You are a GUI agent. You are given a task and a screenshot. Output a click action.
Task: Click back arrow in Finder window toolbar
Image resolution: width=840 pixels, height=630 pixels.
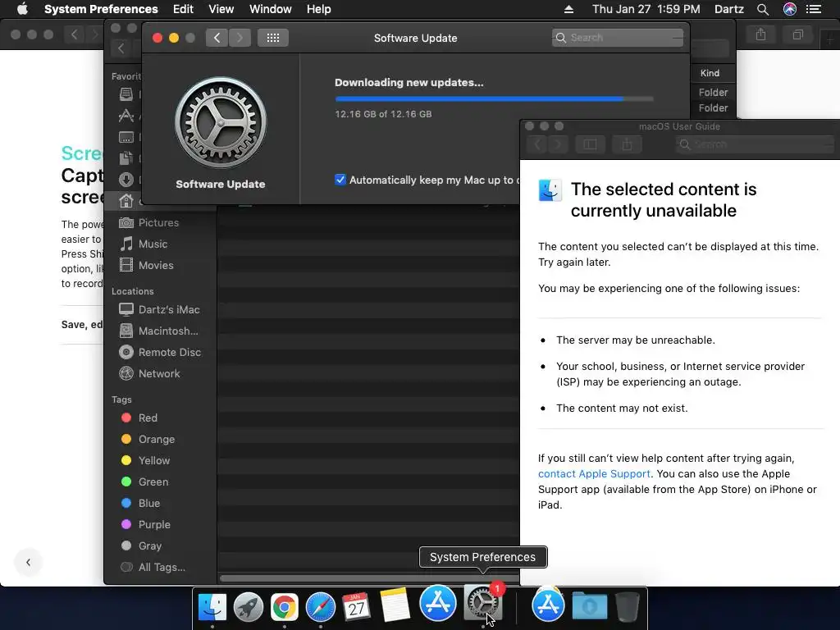tap(121, 48)
